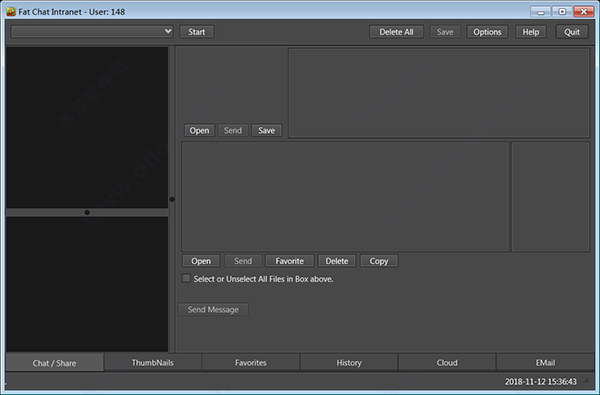Open the user selection dropdown

tap(92, 31)
